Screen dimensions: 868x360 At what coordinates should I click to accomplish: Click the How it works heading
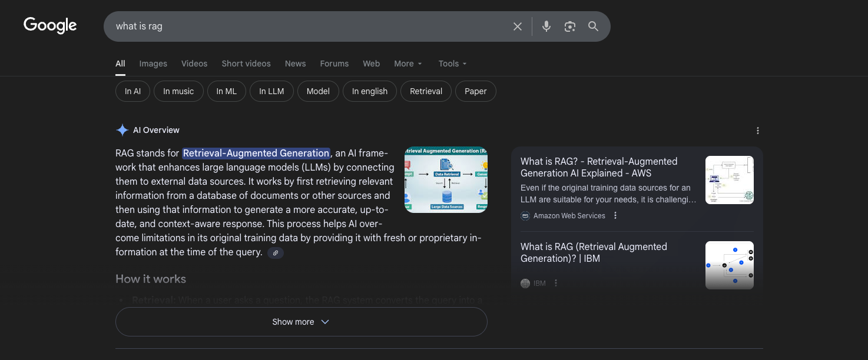pos(151,279)
